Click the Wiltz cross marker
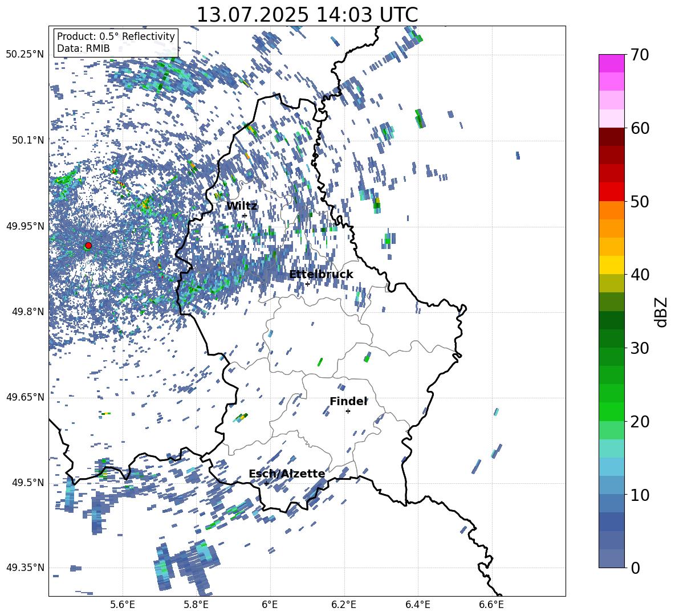The image size is (675, 616). point(245,216)
